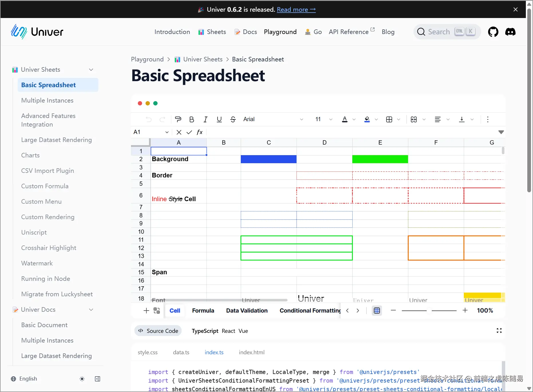Viewport: 533px width, 392px height.
Task: Open the merge cells tool
Action: coord(414,119)
